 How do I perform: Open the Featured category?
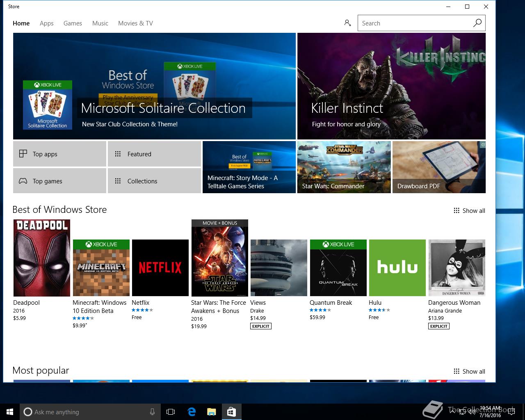point(154,154)
